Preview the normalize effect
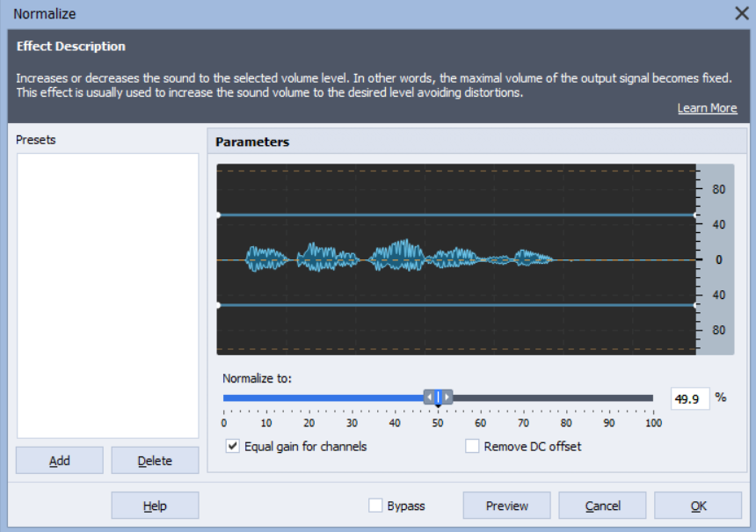This screenshot has height=532, width=756. [x=506, y=506]
